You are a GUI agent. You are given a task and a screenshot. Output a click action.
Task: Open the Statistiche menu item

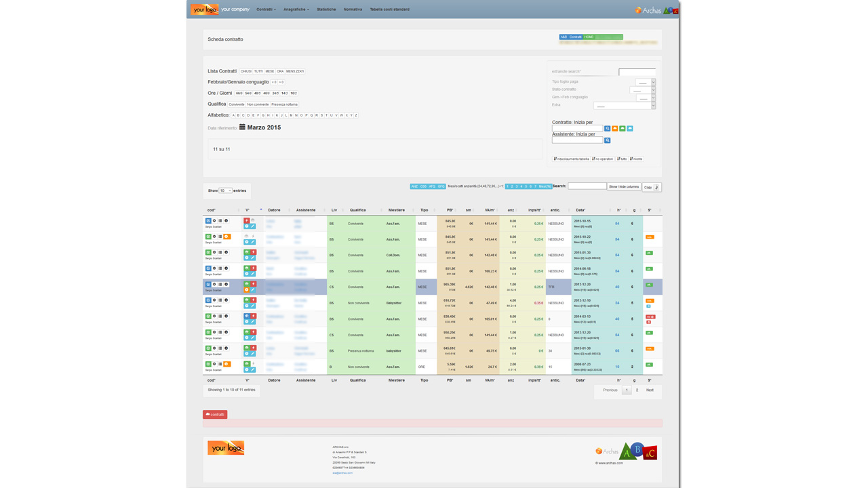(x=326, y=9)
